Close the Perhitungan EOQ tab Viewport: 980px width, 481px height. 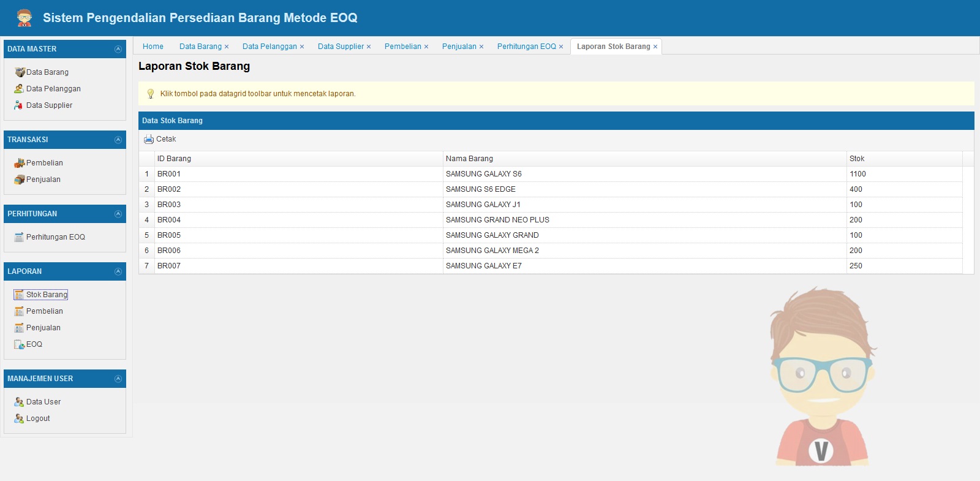point(561,47)
